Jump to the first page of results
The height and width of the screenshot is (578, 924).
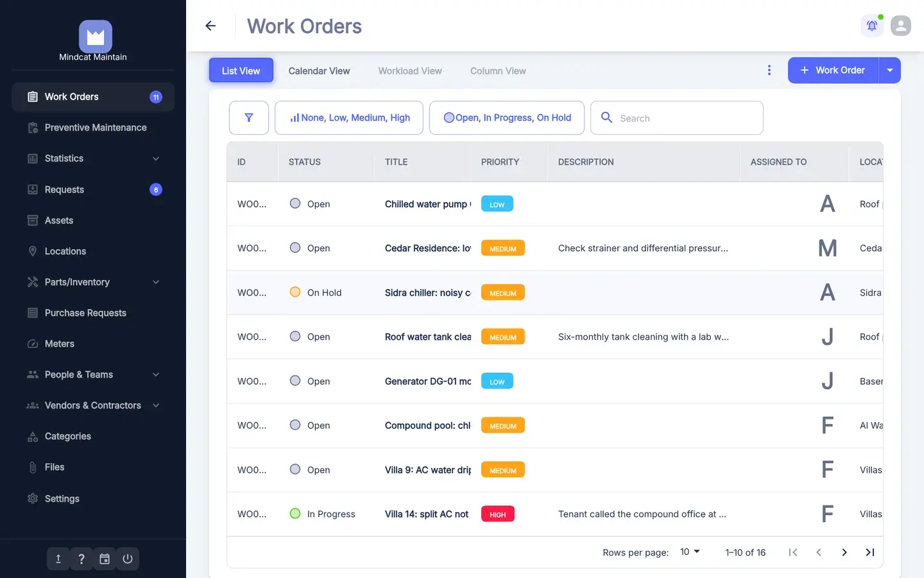793,552
